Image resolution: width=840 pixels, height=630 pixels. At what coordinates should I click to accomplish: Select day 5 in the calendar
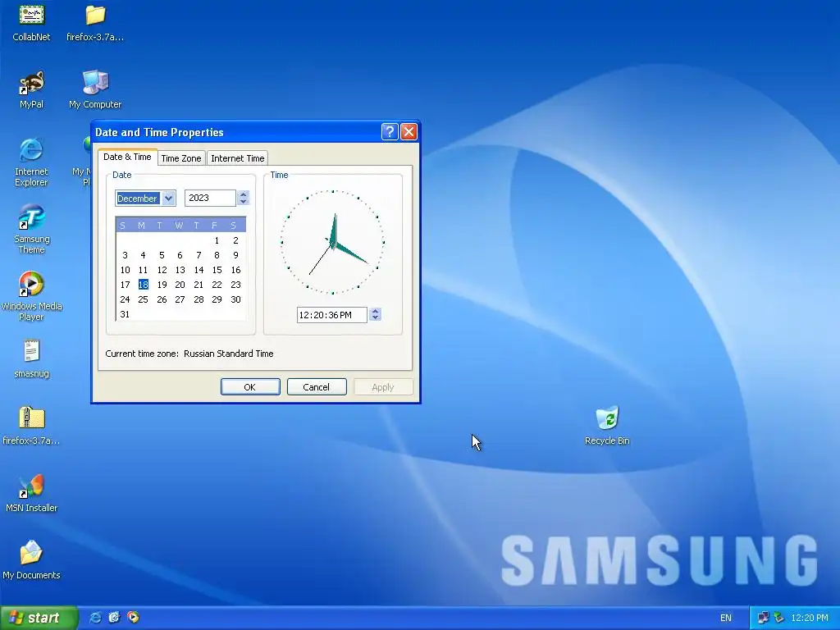pos(162,255)
